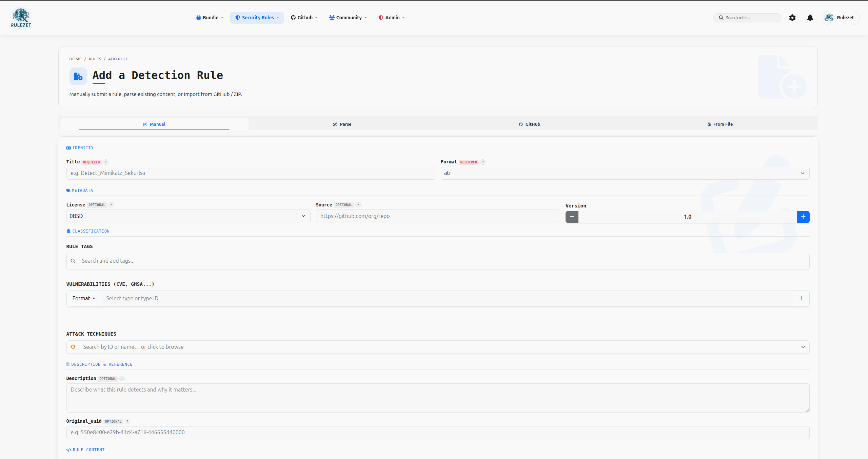
Task: Open the Github dropdown menu
Action: (304, 18)
